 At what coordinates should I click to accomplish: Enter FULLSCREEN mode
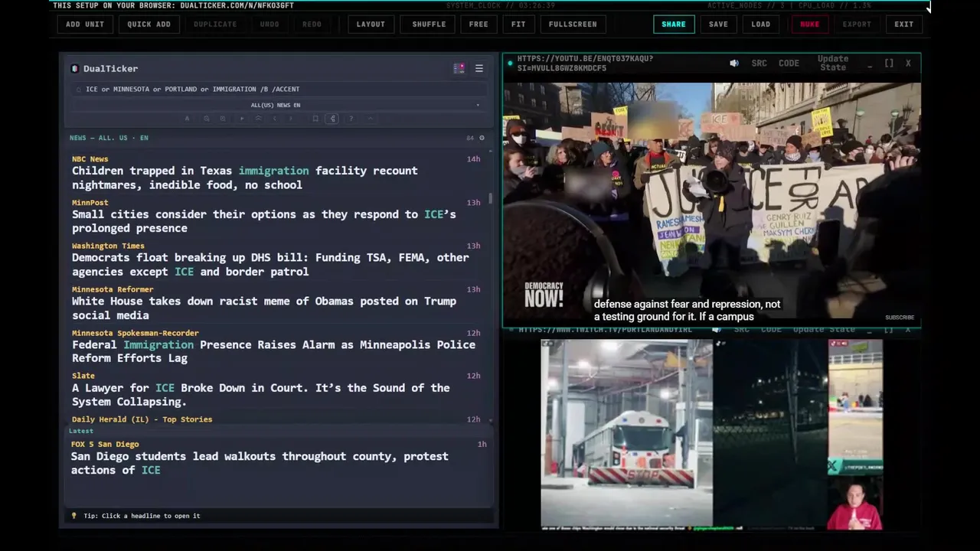click(x=573, y=24)
